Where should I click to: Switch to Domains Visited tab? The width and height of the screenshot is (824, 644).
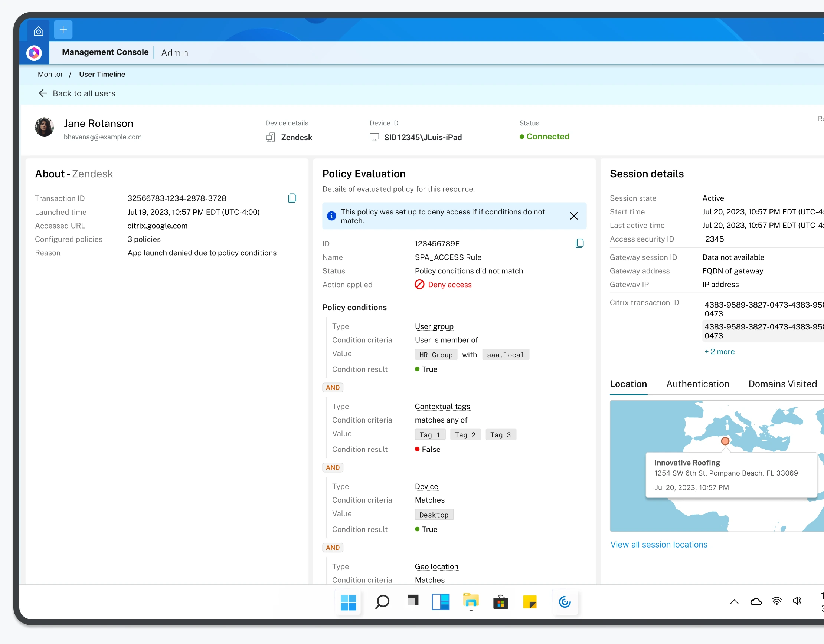[782, 384]
